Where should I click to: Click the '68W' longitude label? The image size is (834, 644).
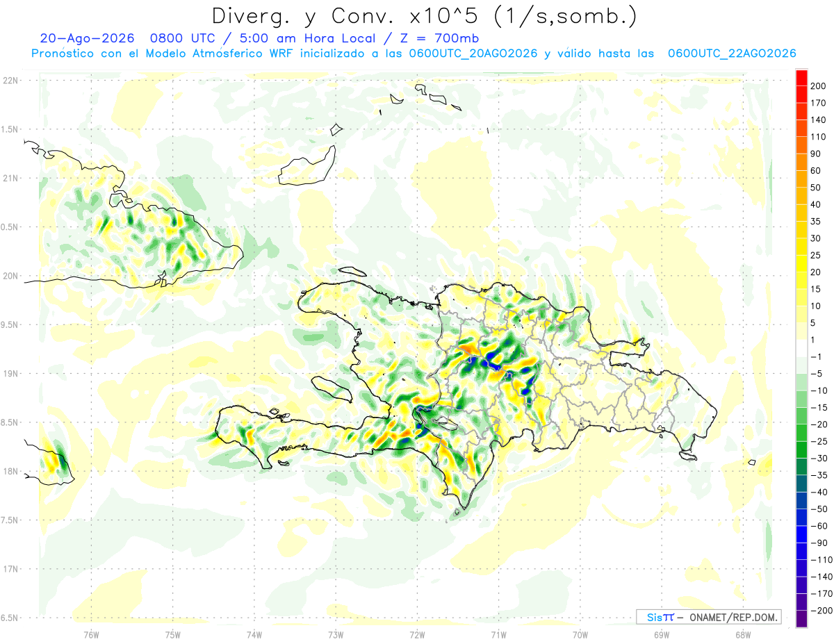[x=743, y=634]
